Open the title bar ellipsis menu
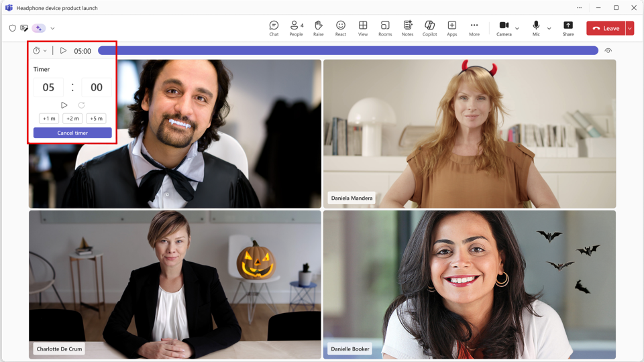This screenshot has height=362, width=644. pos(579,8)
